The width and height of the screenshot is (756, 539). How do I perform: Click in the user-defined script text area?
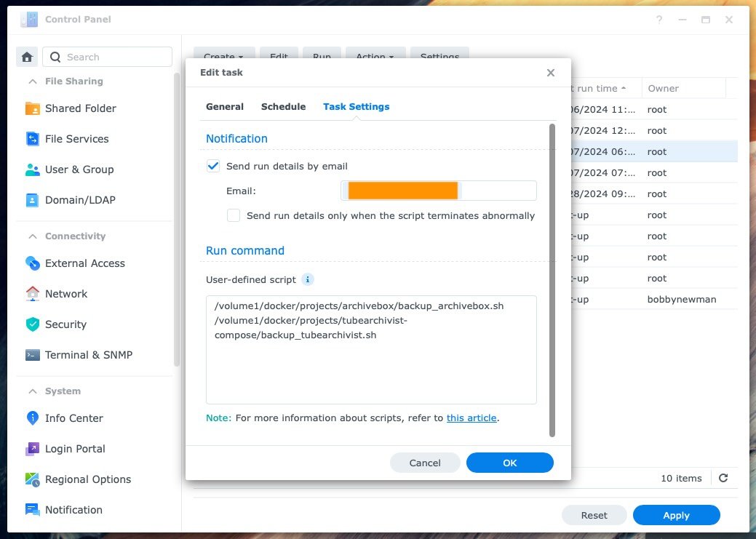pyautogui.click(x=371, y=350)
